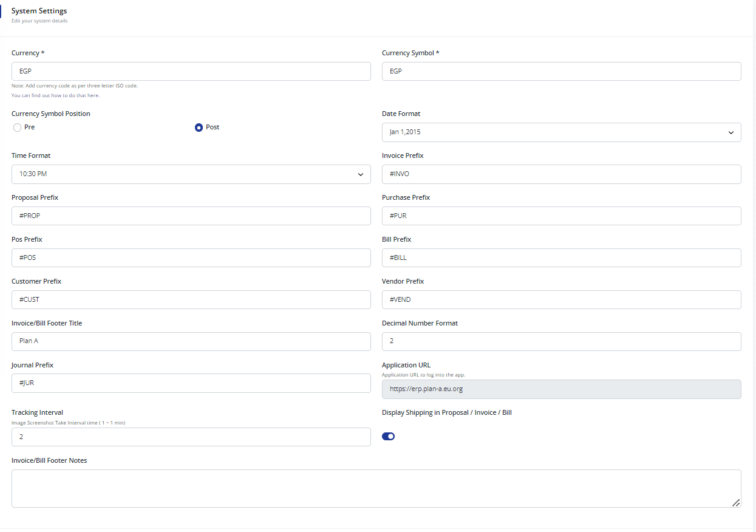756x532 pixels.
Task: Focus the Currency Symbol field
Action: tap(561, 71)
